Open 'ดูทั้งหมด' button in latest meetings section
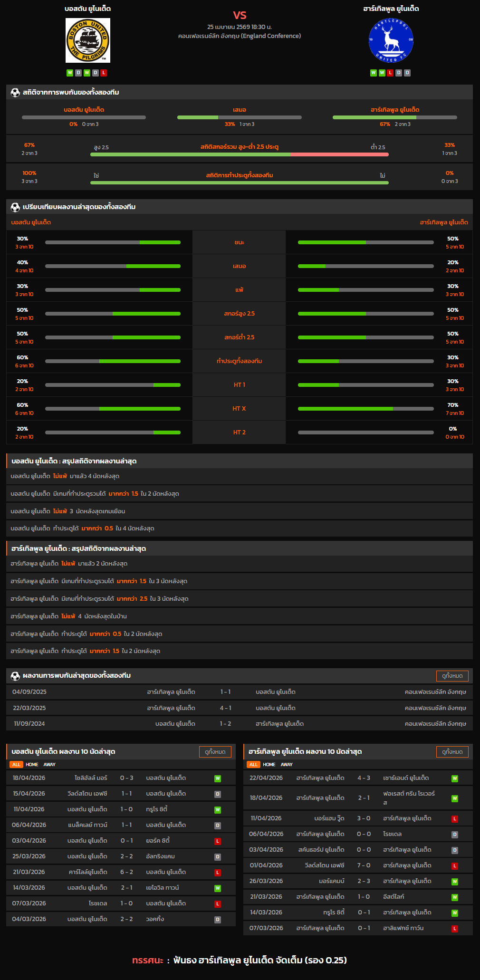 click(x=452, y=676)
